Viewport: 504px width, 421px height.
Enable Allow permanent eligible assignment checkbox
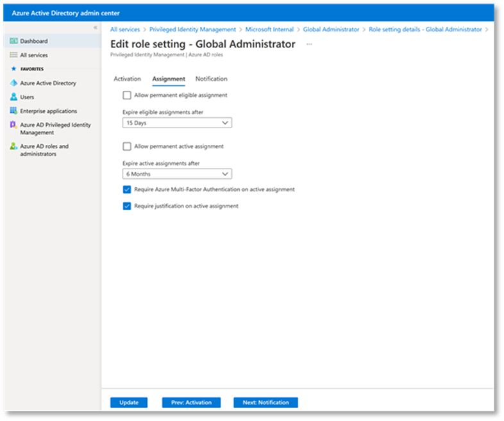coord(127,95)
